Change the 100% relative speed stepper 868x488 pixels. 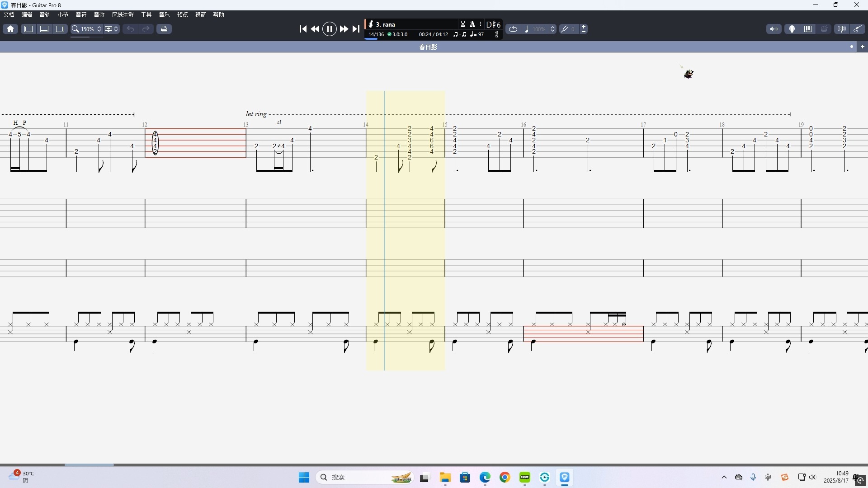point(552,29)
